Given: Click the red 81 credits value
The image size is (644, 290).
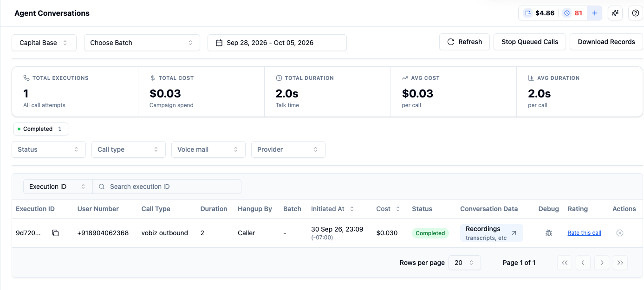Looking at the screenshot, I should pyautogui.click(x=579, y=13).
